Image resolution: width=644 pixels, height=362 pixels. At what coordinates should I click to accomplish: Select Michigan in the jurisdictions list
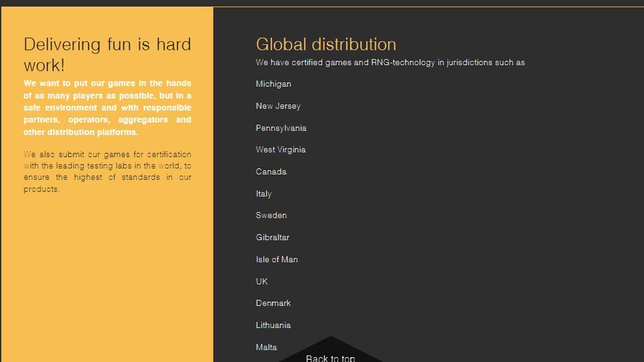(x=273, y=84)
